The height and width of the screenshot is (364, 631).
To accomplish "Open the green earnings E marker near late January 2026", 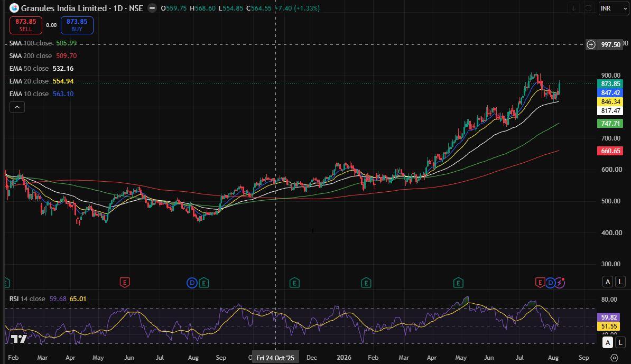I will [x=366, y=283].
